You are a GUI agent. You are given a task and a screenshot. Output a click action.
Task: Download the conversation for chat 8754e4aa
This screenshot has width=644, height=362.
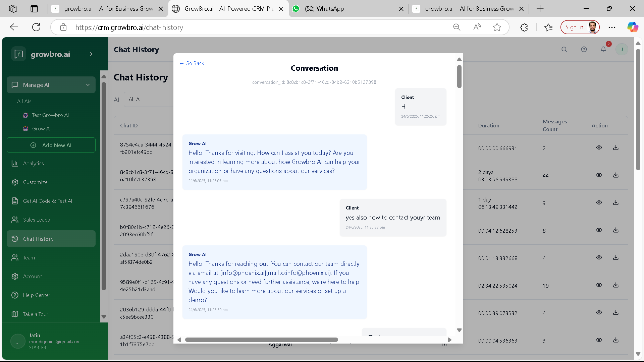pos(616,147)
